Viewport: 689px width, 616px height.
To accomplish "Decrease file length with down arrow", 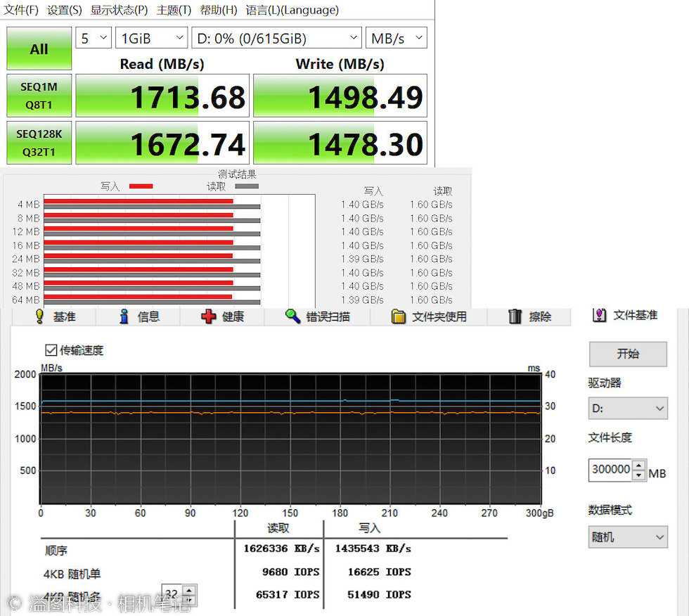I will point(639,475).
